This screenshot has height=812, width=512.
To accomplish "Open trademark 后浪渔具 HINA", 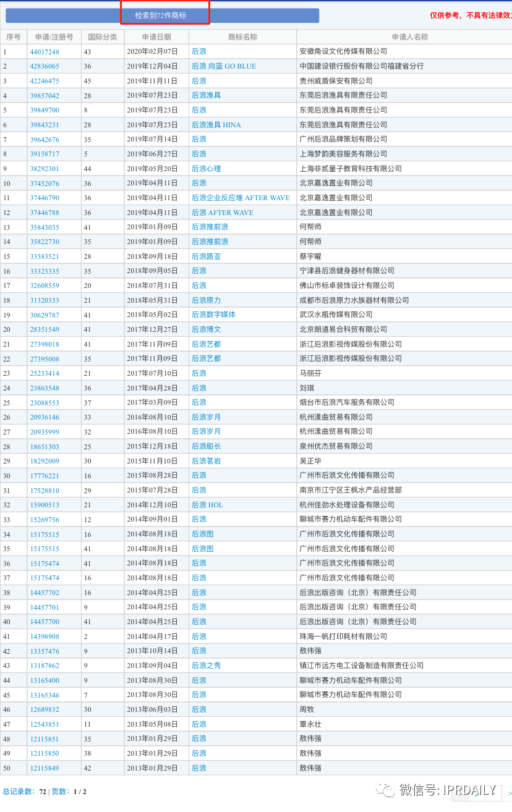I will (216, 125).
